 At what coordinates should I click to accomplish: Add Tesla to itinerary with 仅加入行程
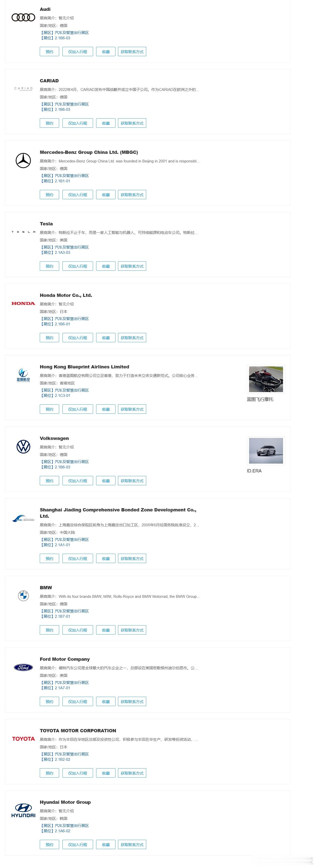point(78,266)
